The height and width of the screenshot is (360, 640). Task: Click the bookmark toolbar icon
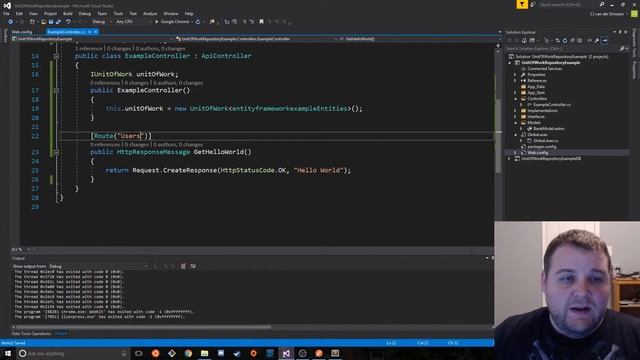pyautogui.click(x=262, y=22)
